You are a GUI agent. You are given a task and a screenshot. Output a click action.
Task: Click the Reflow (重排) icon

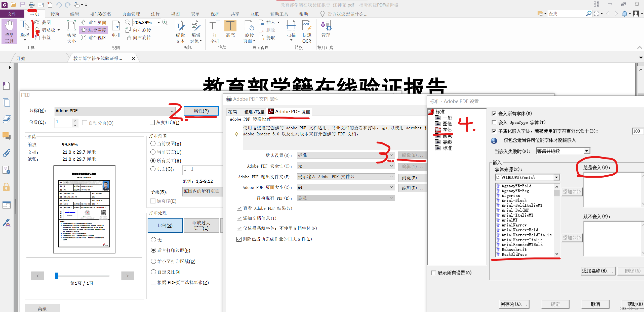coord(116,29)
